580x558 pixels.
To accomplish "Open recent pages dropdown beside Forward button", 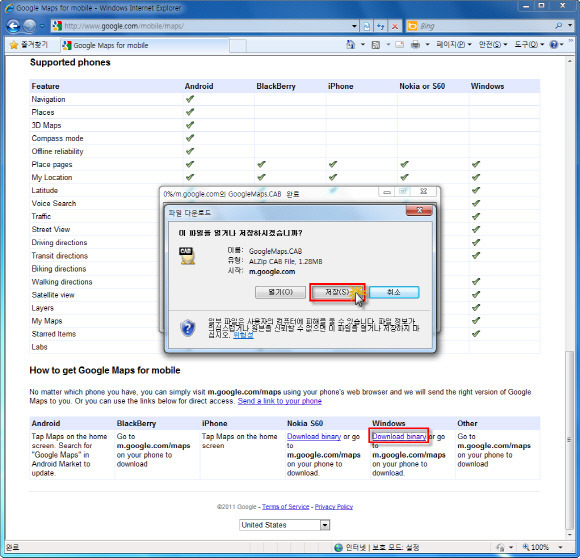I will pos(42,26).
